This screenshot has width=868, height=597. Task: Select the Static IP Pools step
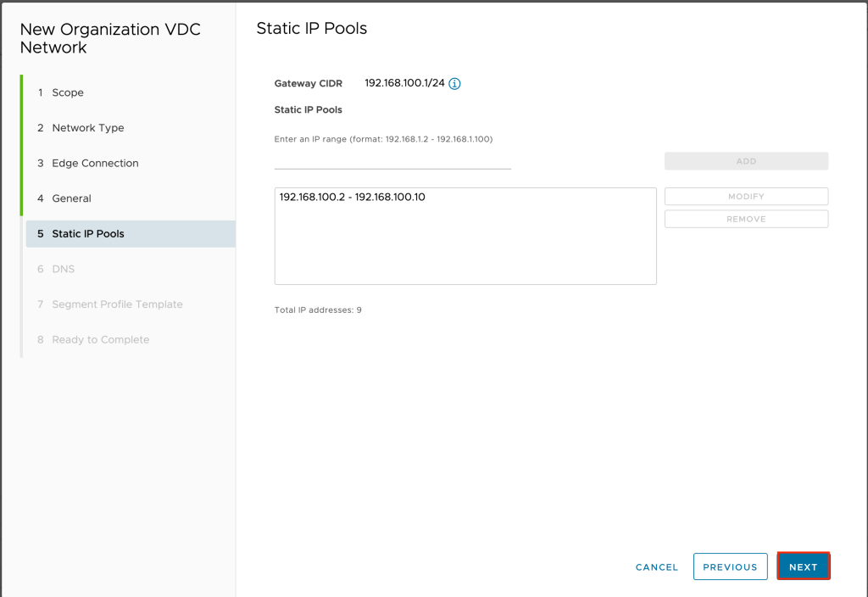88,234
